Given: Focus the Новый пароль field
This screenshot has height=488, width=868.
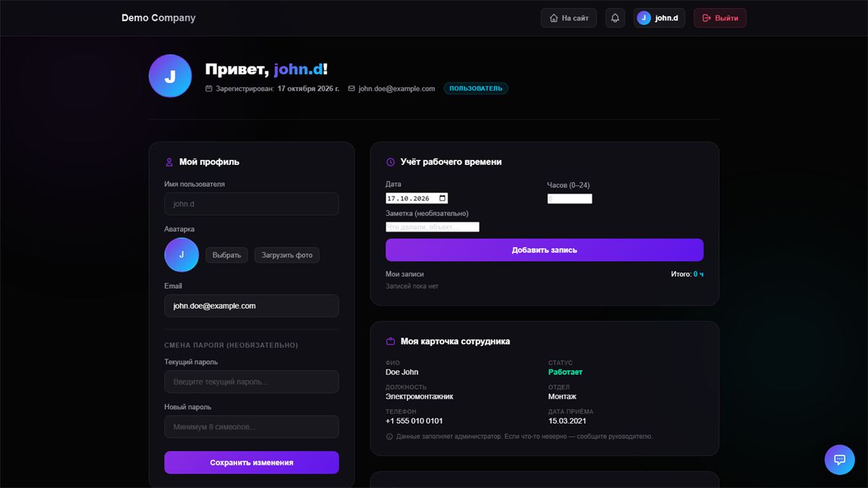Looking at the screenshot, I should point(252,427).
